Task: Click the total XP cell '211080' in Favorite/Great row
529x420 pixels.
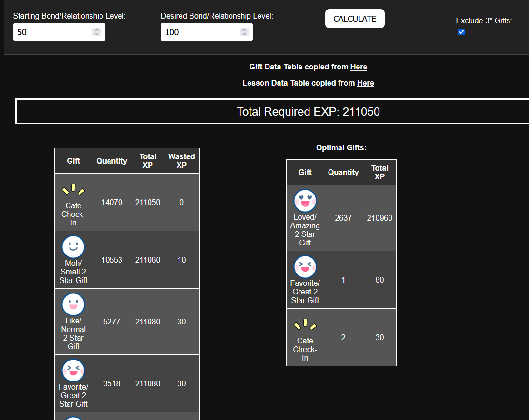Action: [x=148, y=383]
